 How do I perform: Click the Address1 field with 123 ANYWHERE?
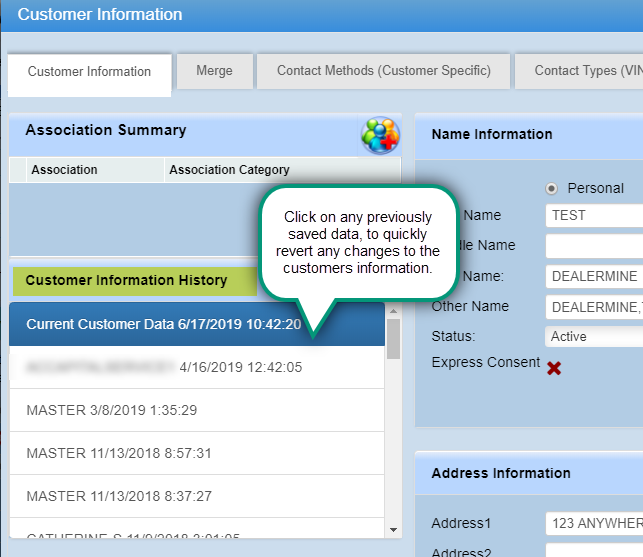594,523
